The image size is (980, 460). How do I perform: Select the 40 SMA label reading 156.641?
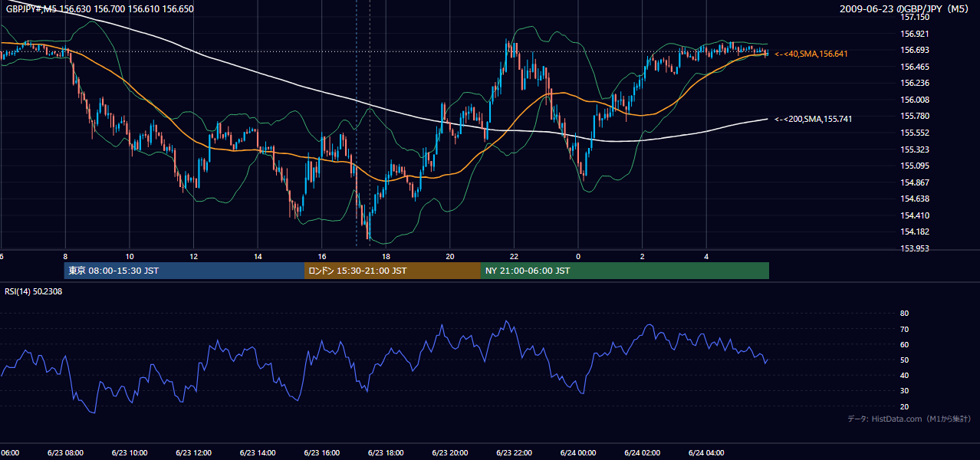(x=811, y=54)
